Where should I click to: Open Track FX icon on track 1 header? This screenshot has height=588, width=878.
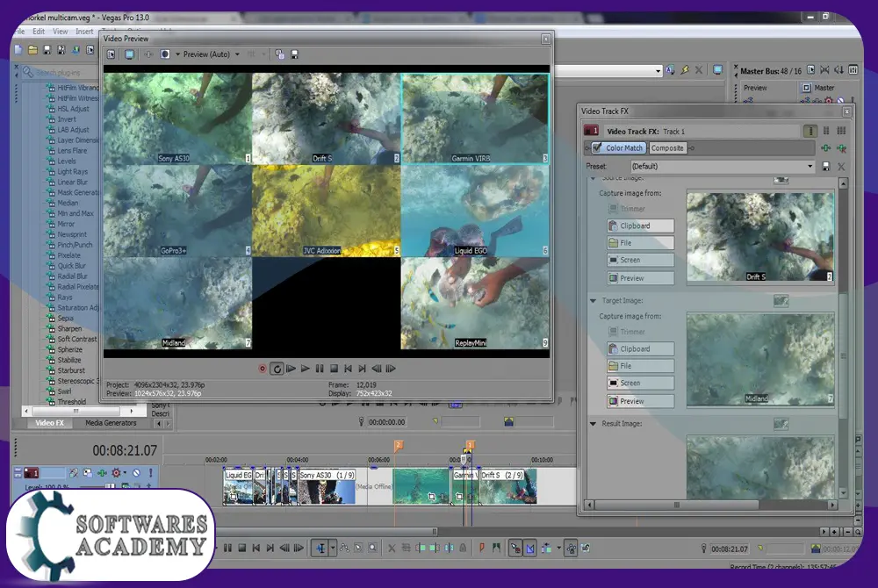click(x=102, y=473)
